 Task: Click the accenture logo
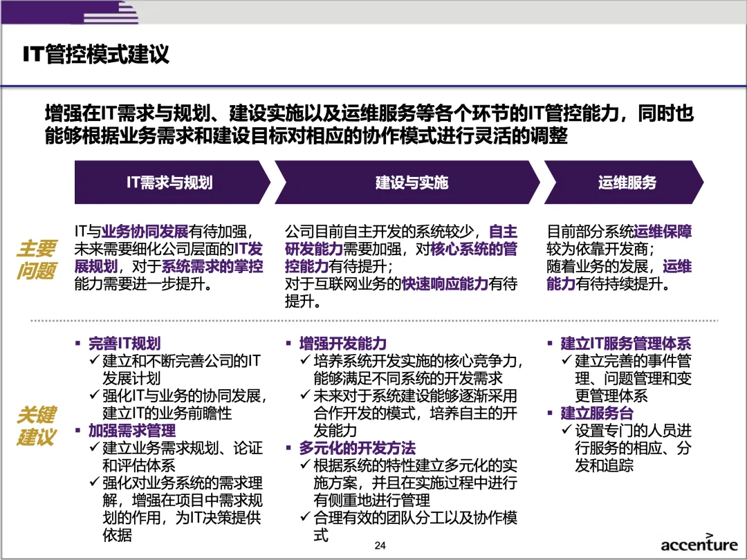(x=699, y=543)
